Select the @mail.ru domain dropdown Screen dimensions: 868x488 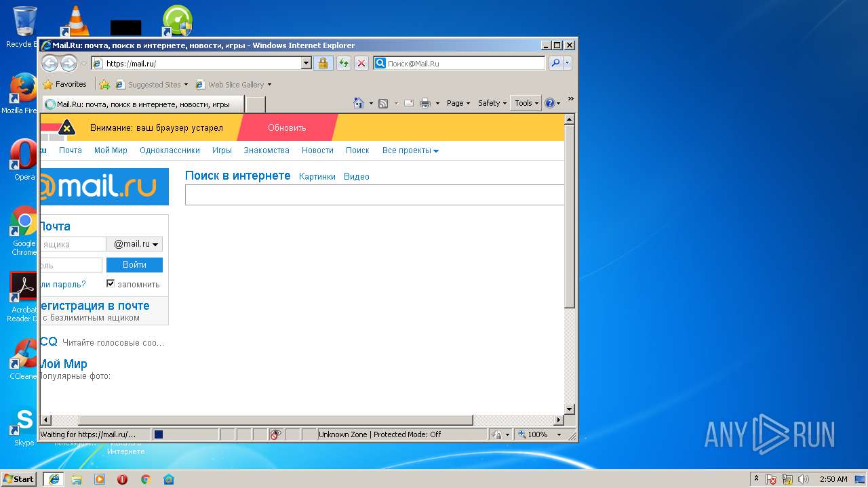pos(135,244)
